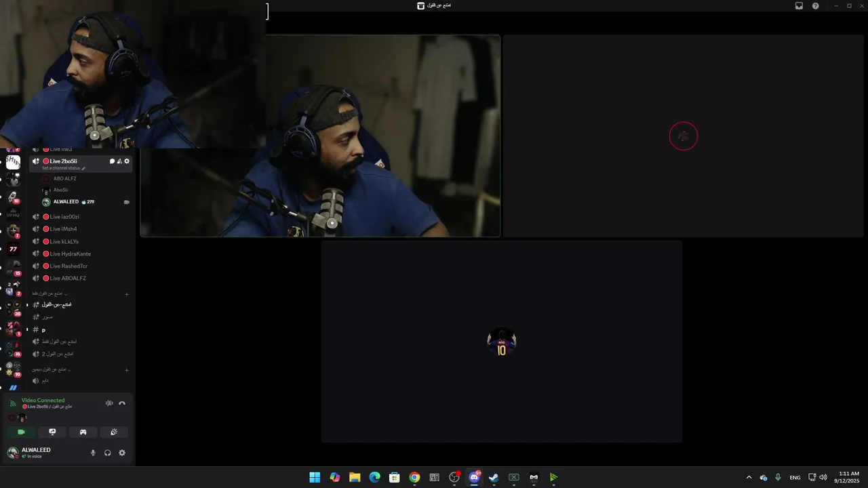Deafen audio with headphones icon
Image resolution: width=868 pixels, height=488 pixels.
(x=107, y=453)
